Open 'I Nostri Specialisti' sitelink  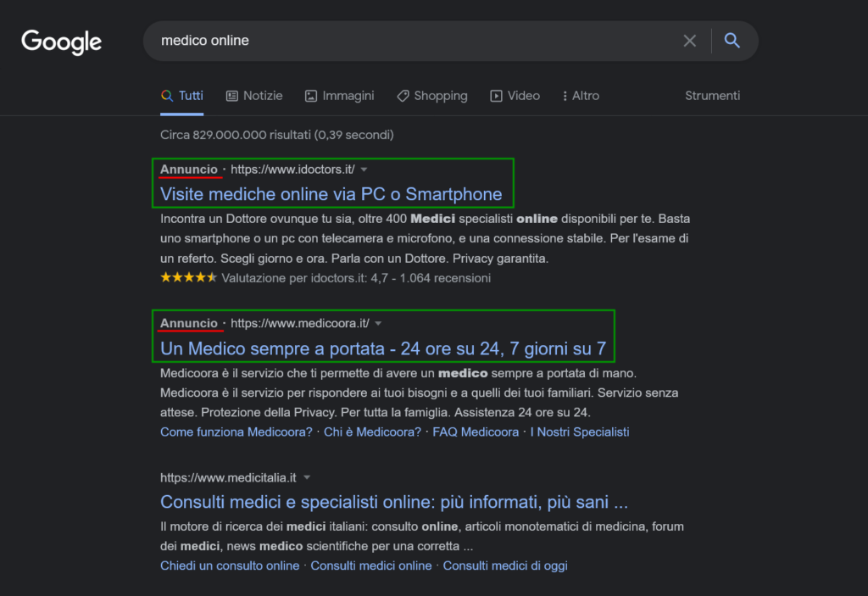[x=580, y=432]
